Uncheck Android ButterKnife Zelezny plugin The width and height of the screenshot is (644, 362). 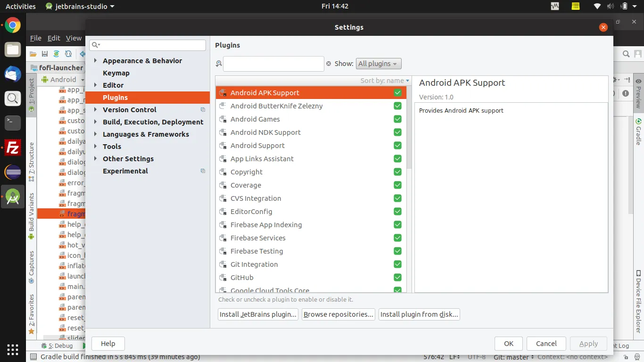click(x=397, y=106)
